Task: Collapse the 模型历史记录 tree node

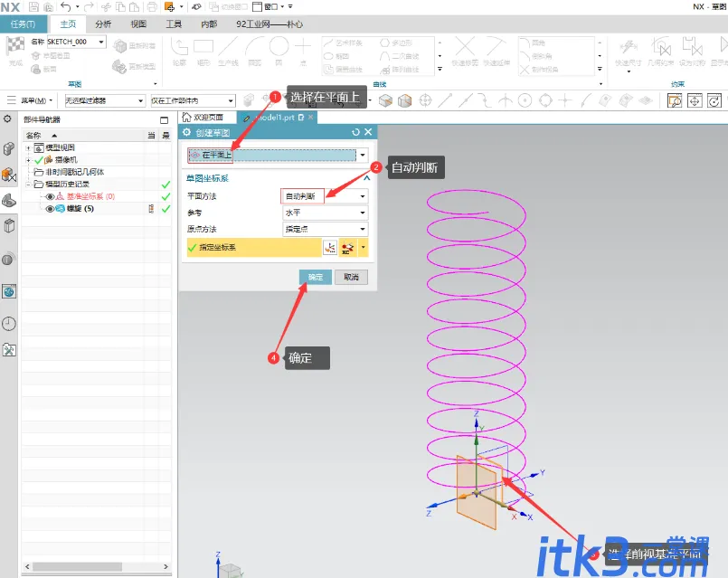Action: point(28,185)
